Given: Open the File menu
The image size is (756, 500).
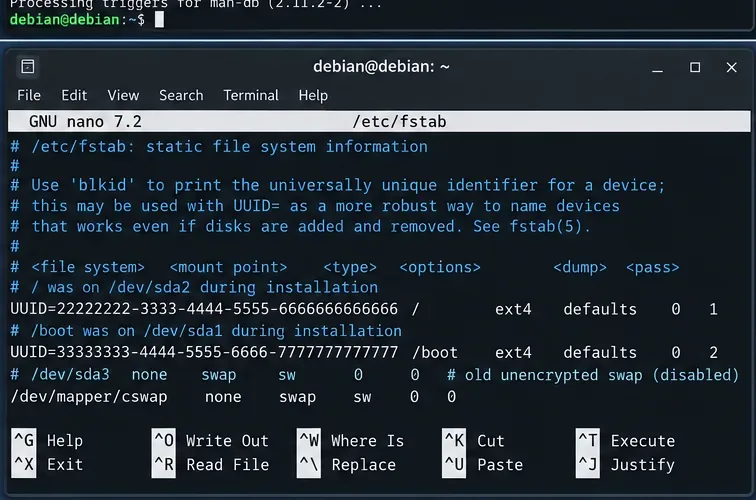Looking at the screenshot, I should click(x=29, y=95).
